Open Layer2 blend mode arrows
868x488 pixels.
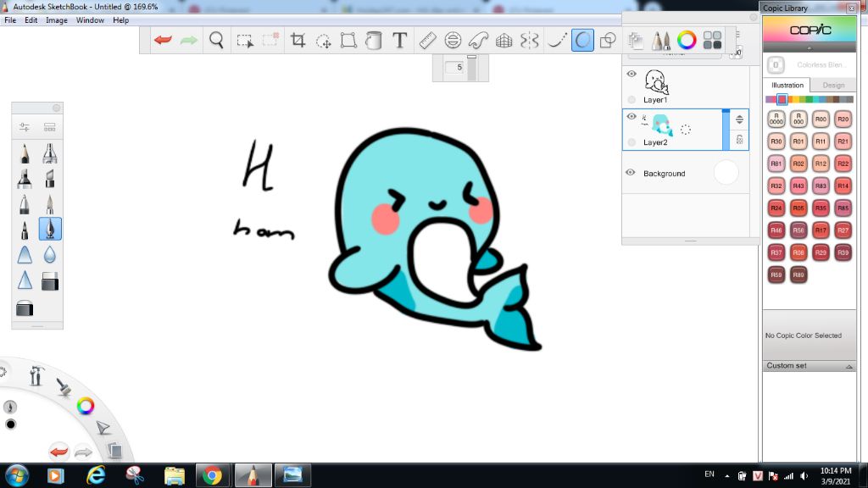click(739, 119)
